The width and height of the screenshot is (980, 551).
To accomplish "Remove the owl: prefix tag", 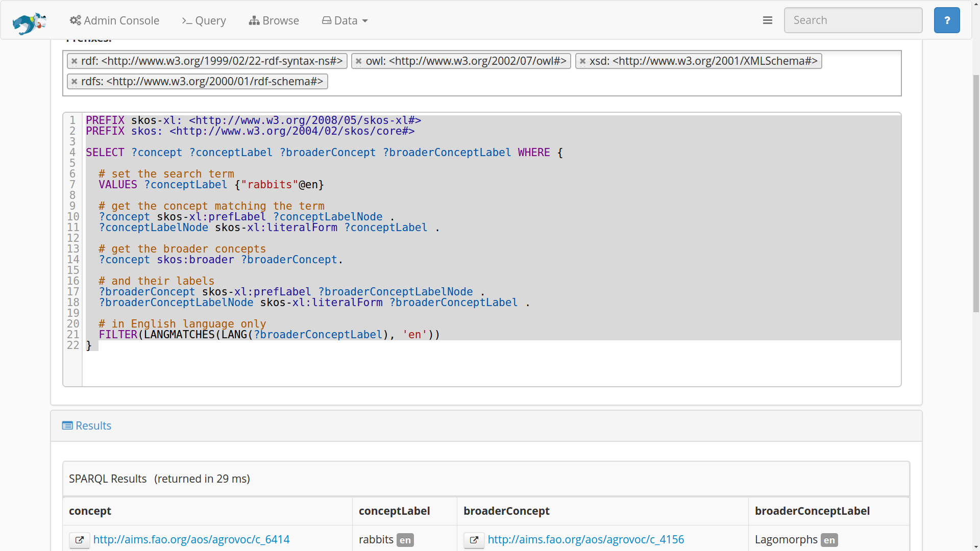I will (x=359, y=61).
